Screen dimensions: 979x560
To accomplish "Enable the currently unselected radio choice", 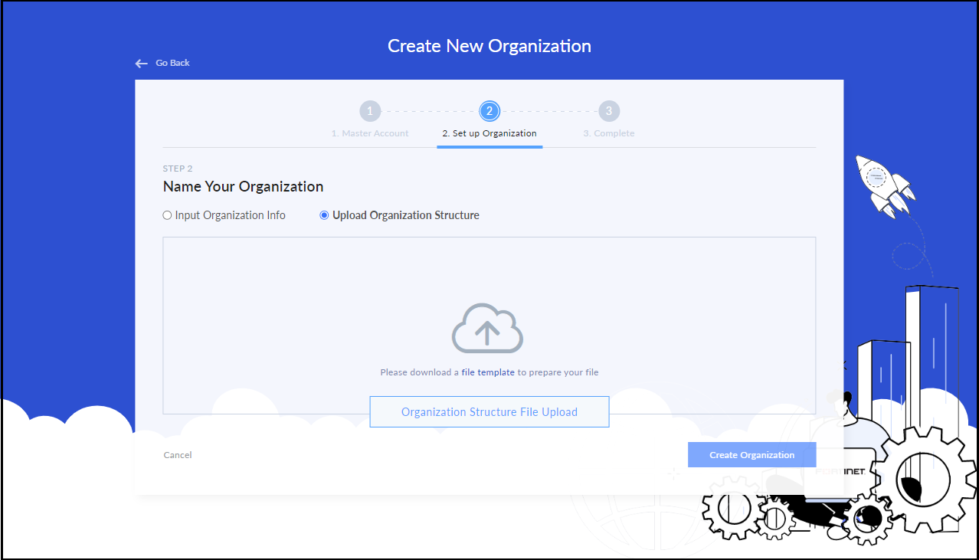I will pos(166,215).
